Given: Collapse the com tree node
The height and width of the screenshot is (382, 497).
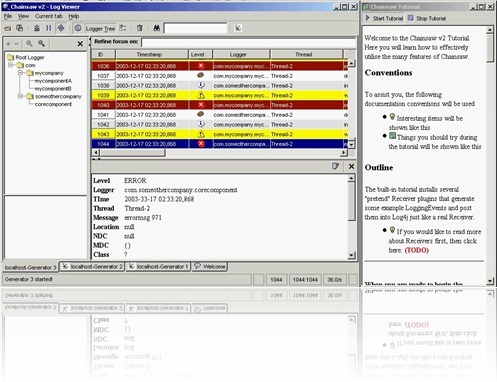Looking at the screenshot, I should coord(11,65).
